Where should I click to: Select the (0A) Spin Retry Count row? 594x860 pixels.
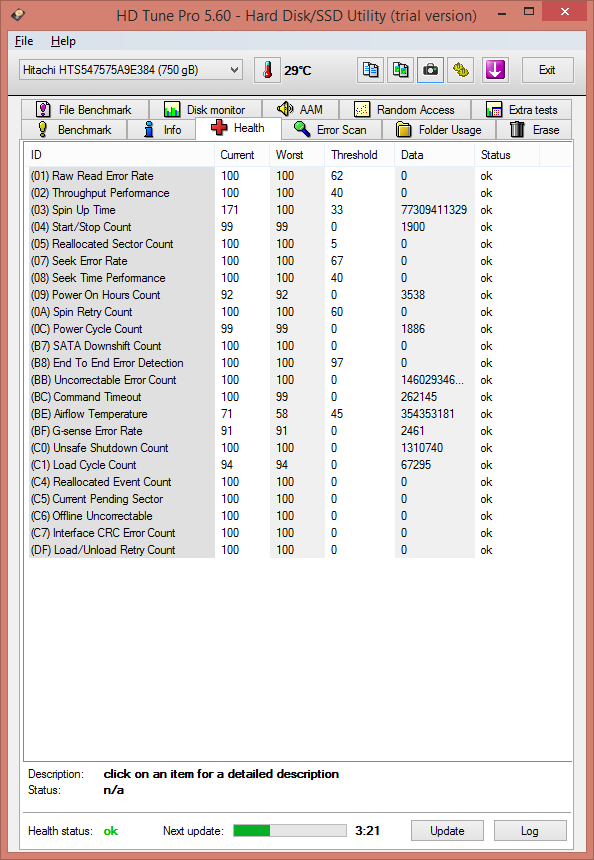pos(284,312)
